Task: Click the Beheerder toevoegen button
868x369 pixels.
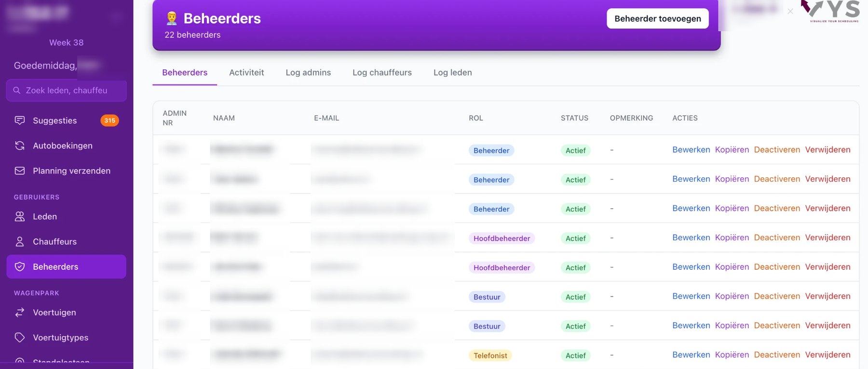Action: pyautogui.click(x=658, y=18)
